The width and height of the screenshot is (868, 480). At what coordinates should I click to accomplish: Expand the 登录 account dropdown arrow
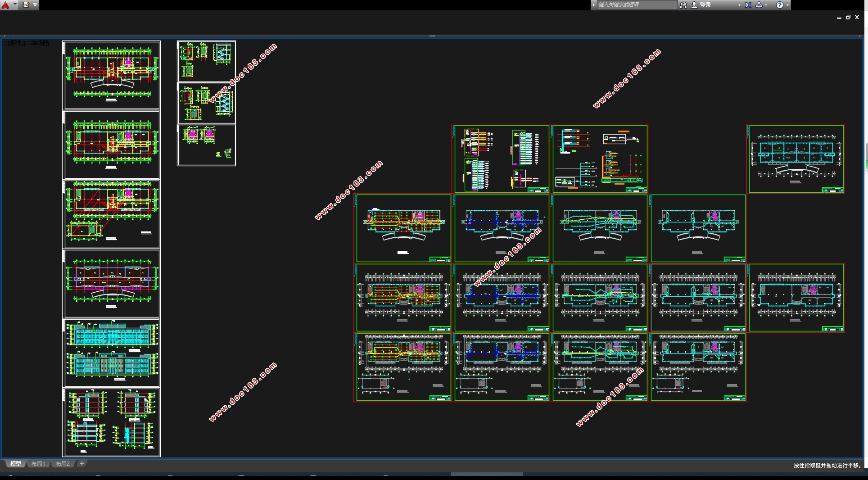click(739, 5)
